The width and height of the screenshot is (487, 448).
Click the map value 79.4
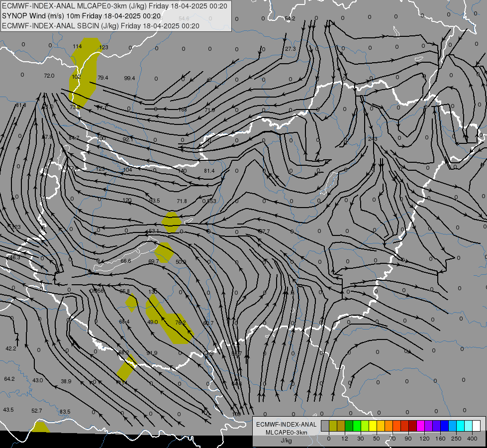click(x=103, y=78)
